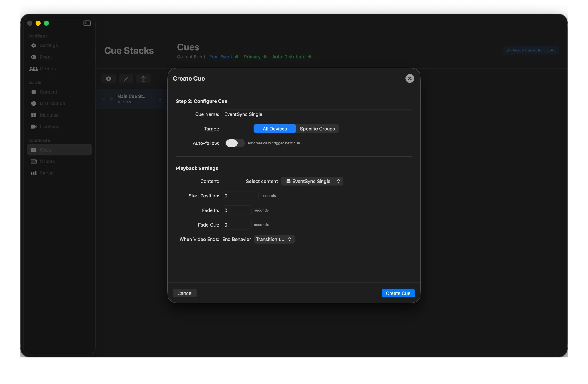Select the Content icon under Curate
The image size is (588, 384).
(49, 92)
